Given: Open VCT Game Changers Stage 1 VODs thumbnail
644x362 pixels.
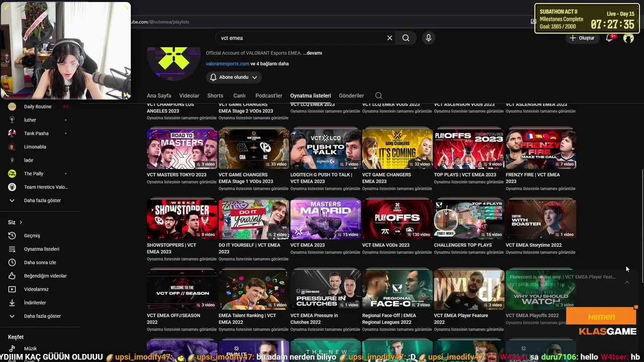Looking at the screenshot, I should [x=254, y=149].
